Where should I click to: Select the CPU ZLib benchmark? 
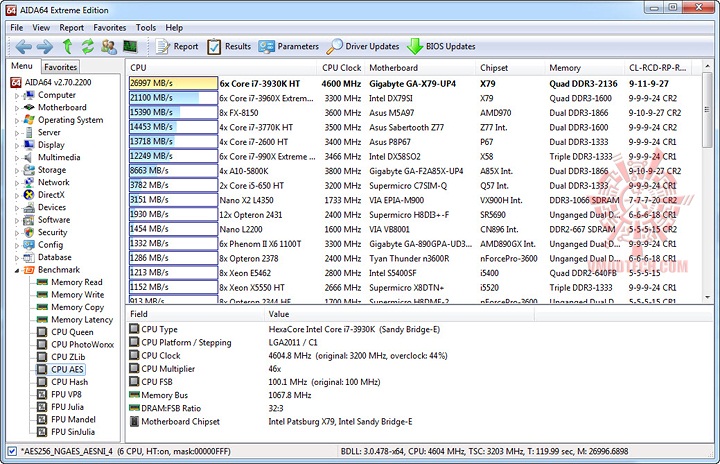pyautogui.click(x=68, y=357)
